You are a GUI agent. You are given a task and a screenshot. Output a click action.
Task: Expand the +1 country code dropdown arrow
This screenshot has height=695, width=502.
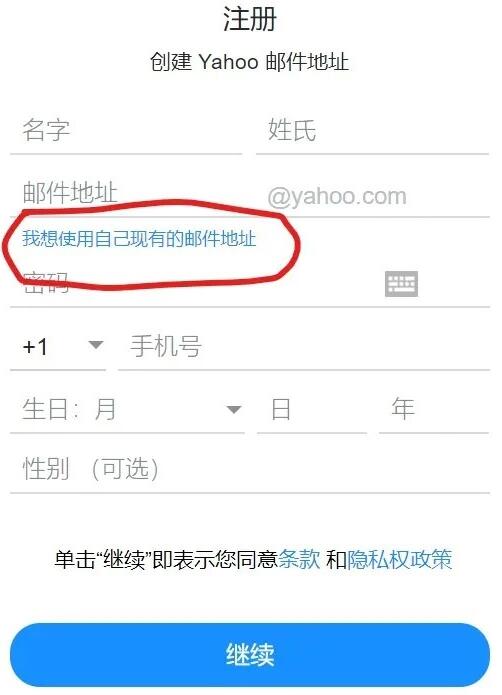[x=96, y=344]
